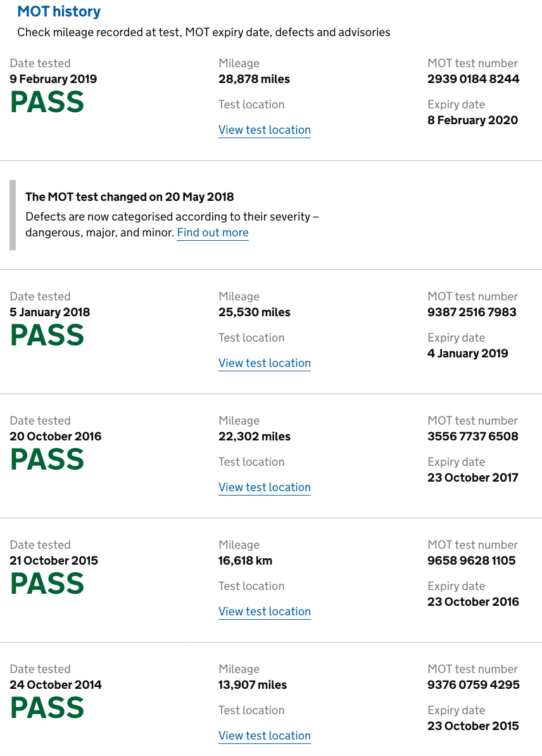Click the 28,878 miles mileage value
The width and height of the screenshot is (542, 756).
[x=255, y=79]
